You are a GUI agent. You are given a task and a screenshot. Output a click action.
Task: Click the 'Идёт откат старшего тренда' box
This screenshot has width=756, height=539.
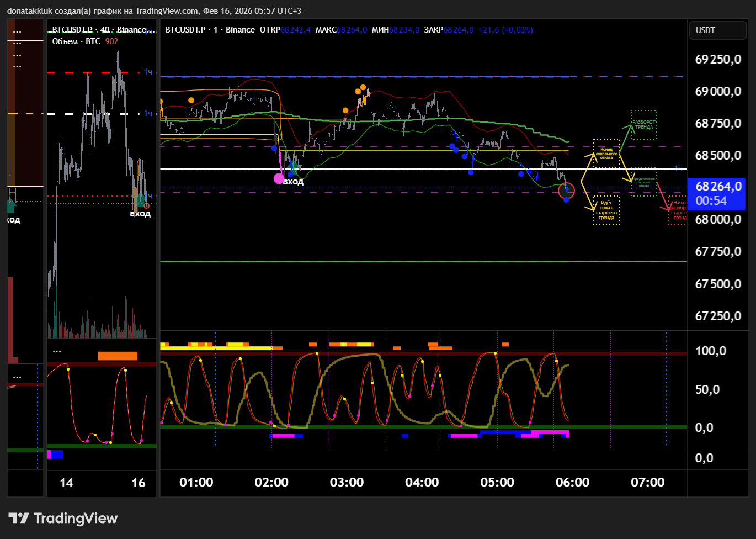point(606,210)
